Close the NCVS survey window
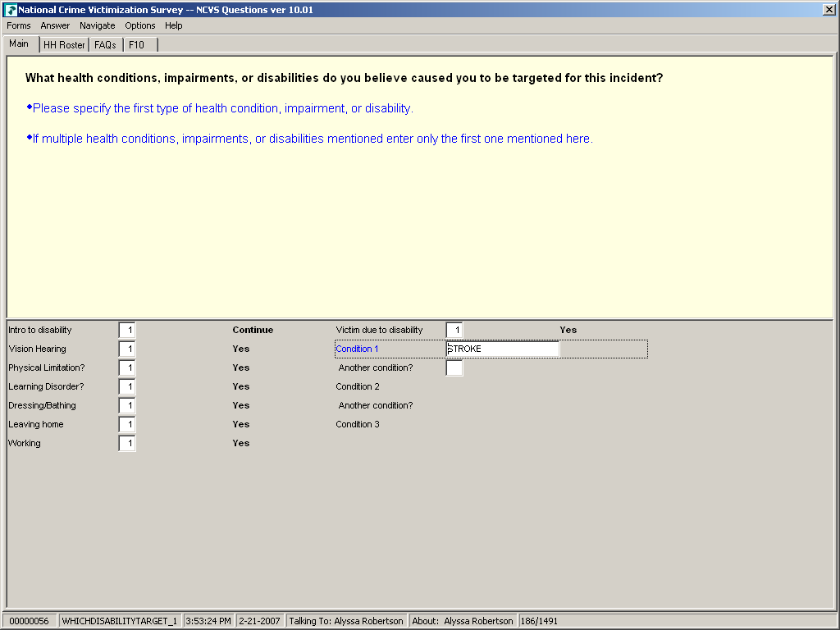840x630 pixels. pos(829,10)
